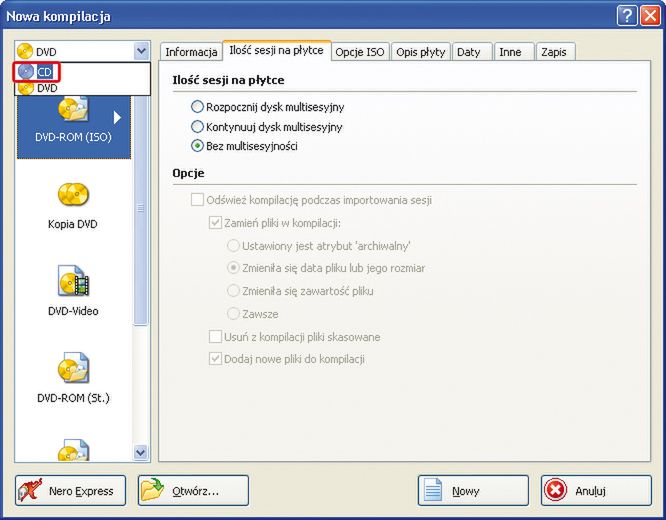Click the compilation list scrollbar thumb
Screen dimensions: 666x520
pyautogui.click(x=141, y=210)
